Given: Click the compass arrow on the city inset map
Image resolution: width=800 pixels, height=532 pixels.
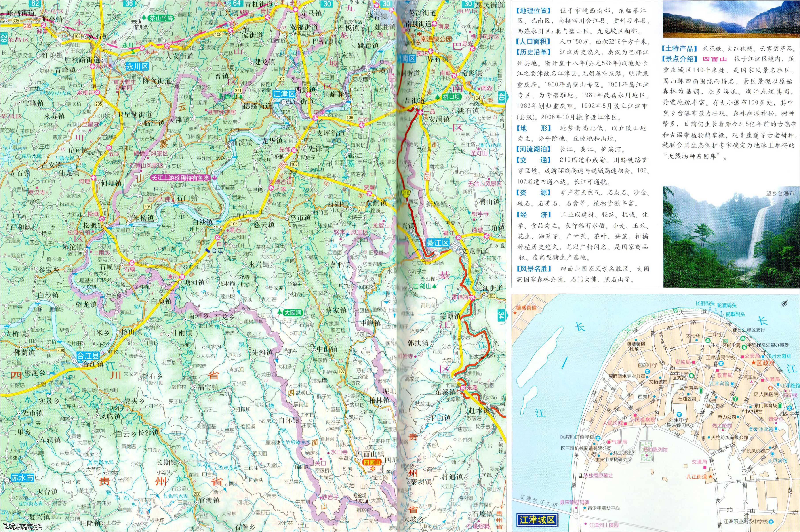Looking at the screenshot, I should point(784,303).
